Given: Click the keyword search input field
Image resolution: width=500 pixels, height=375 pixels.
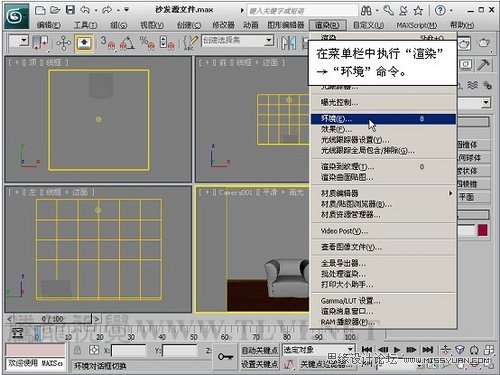Looking at the screenshot, I should point(303,11).
